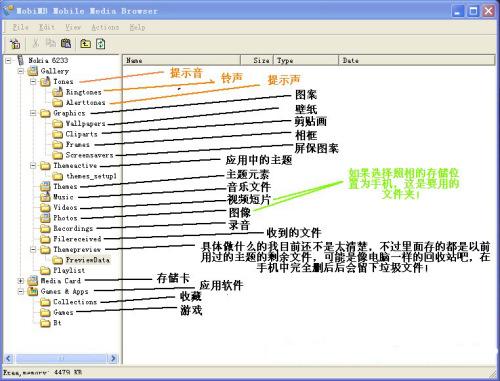Click the up one folder icon
The height and width of the screenshot is (381, 500).
pyautogui.click(x=85, y=43)
